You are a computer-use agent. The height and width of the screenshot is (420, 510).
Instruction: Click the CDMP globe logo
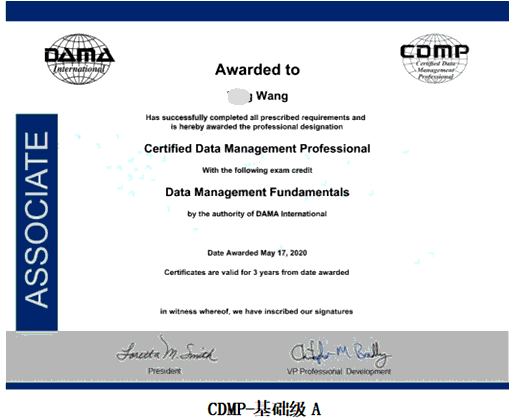pos(434,58)
